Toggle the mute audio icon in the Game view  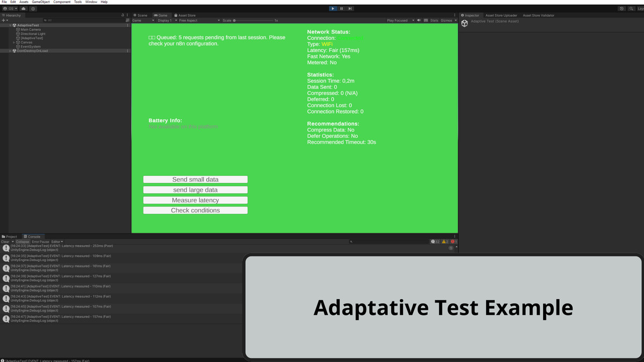pos(419,20)
